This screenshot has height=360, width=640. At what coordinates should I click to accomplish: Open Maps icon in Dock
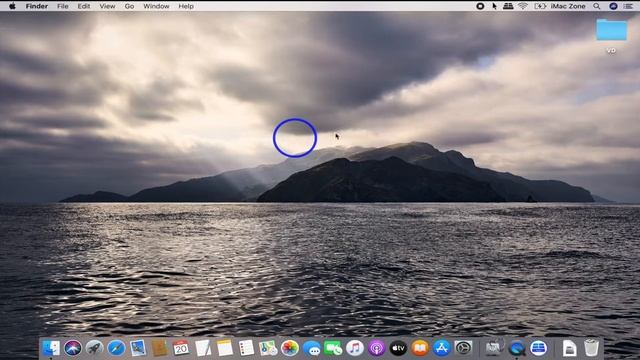[x=268, y=348]
